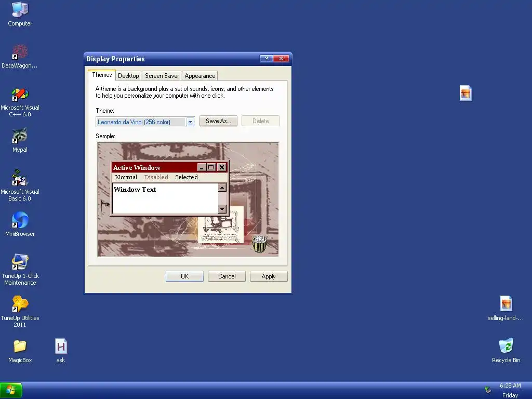Click the Apply button
This screenshot has width=532, height=399.
269,276
